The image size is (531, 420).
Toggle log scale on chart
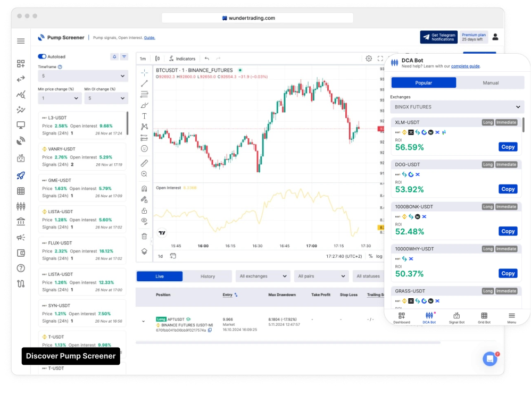379,256
